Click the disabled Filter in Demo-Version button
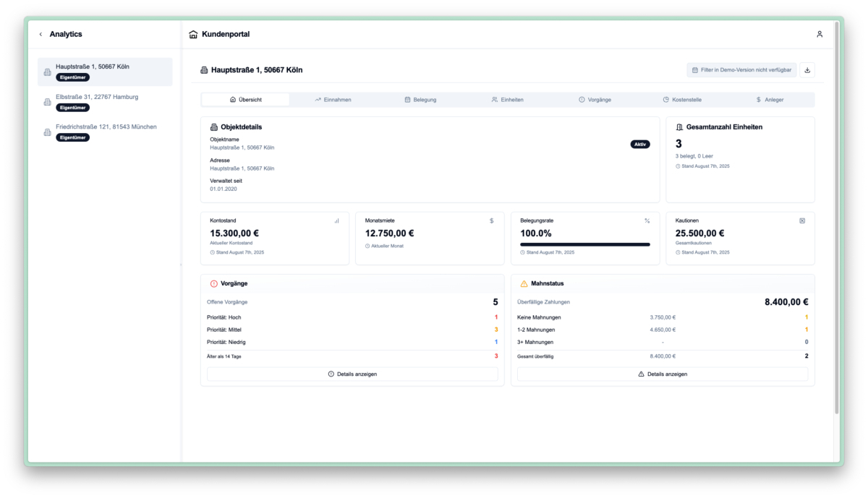868x498 pixels. (741, 70)
